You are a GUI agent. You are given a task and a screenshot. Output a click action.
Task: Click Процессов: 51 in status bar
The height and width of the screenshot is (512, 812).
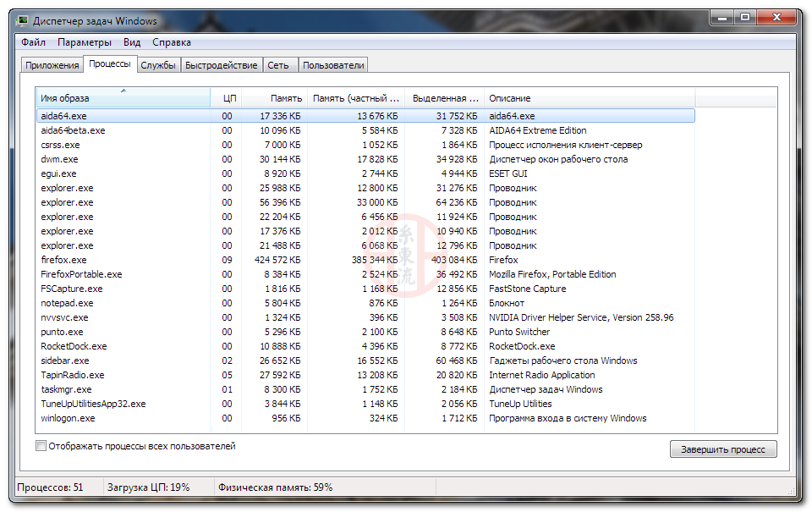pos(50,487)
